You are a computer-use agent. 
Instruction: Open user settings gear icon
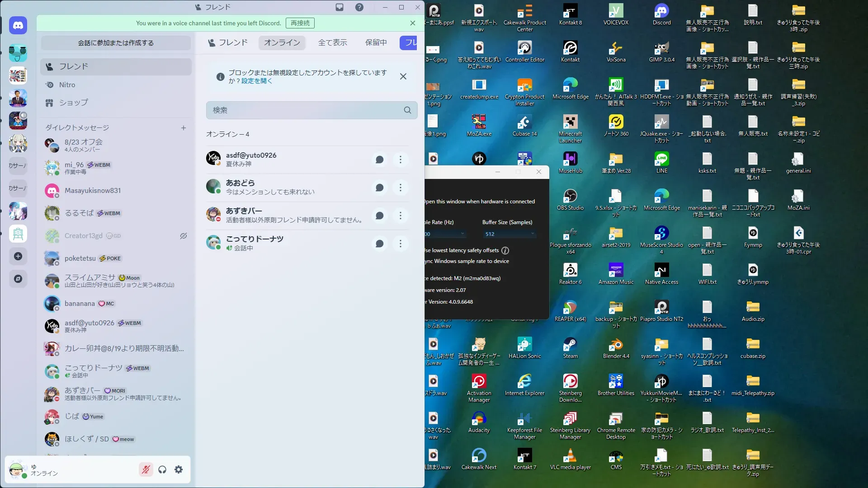pyautogui.click(x=179, y=469)
